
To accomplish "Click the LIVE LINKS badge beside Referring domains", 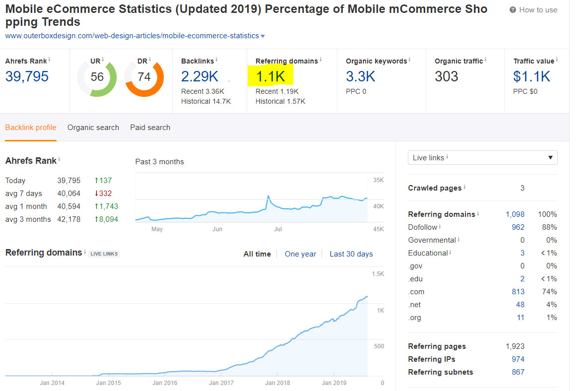I will coord(104,254).
